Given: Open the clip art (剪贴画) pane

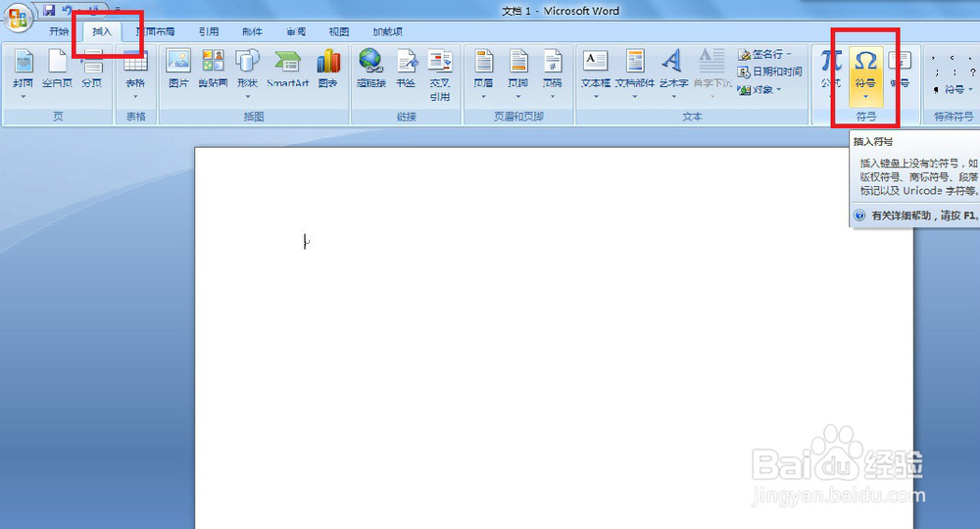Looking at the screenshot, I should tap(213, 69).
